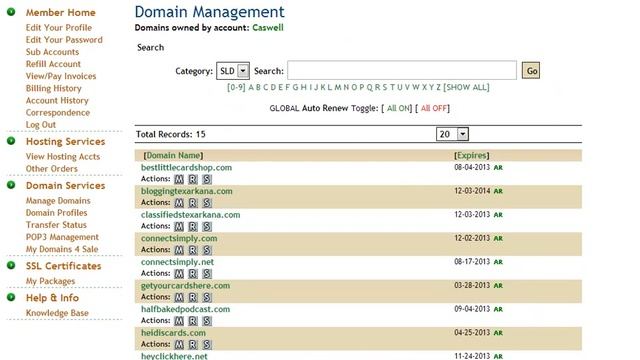
Task: Click the M action icon for connectsimply.com
Action: coord(179,250)
